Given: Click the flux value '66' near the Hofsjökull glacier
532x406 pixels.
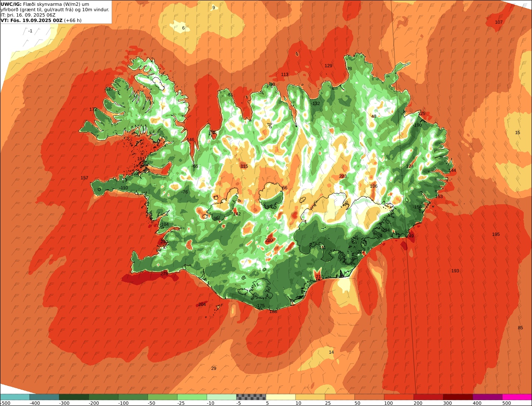Looking at the screenshot, I should pos(285,188).
